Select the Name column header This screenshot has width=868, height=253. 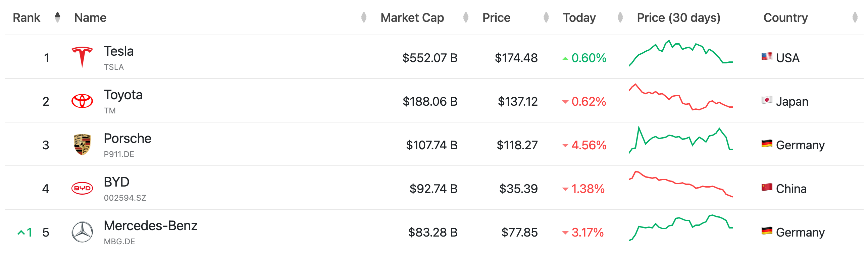coord(90,17)
